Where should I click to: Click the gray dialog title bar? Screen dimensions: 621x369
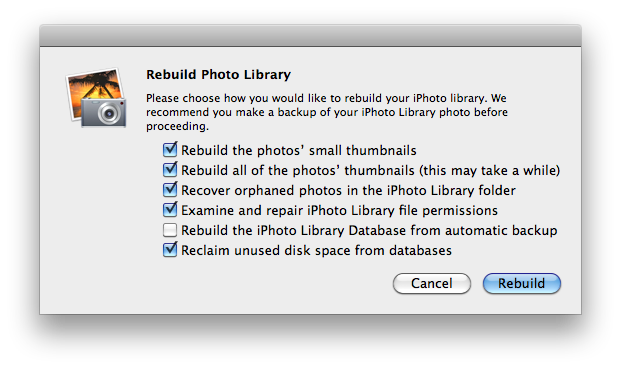click(x=310, y=36)
